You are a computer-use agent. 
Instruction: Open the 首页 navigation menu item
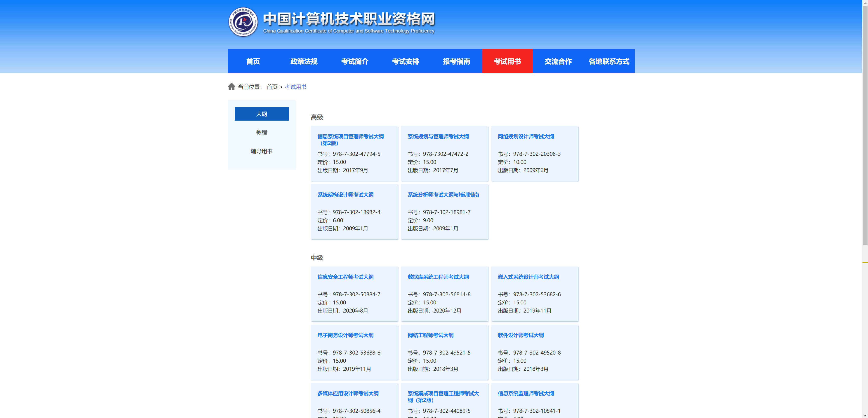[x=253, y=61]
